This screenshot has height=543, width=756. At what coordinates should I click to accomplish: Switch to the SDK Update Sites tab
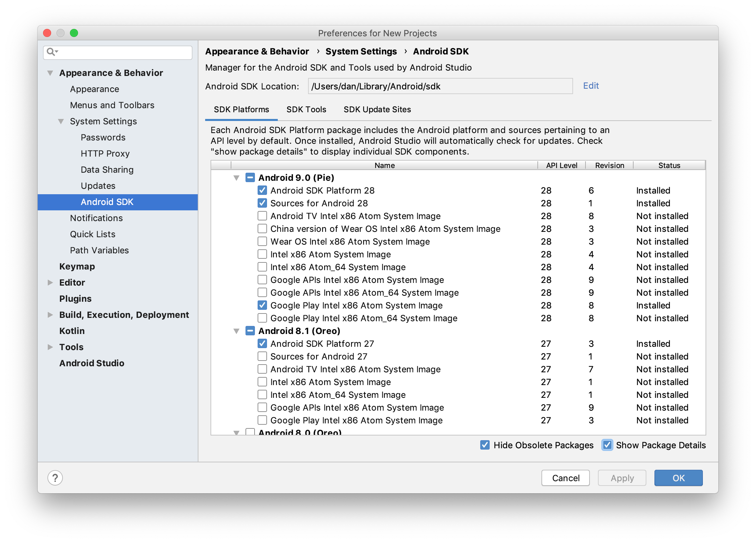(x=376, y=110)
